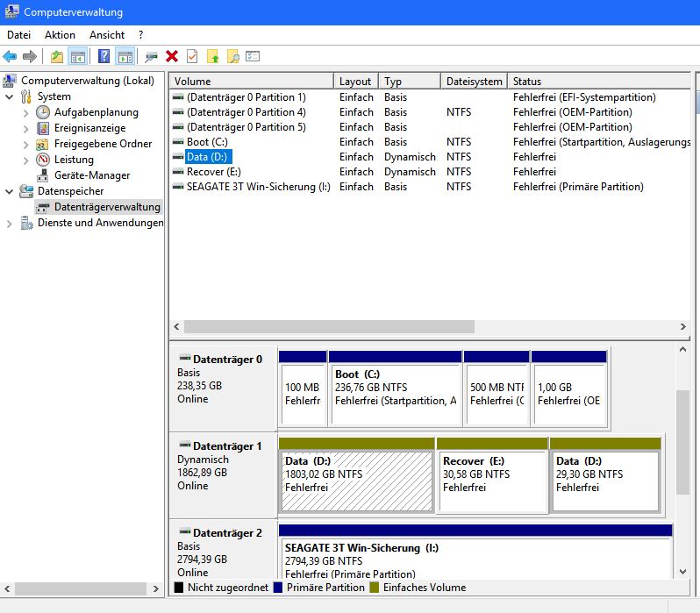Open the Datei menu
This screenshot has width=700, height=613.
[x=18, y=35]
